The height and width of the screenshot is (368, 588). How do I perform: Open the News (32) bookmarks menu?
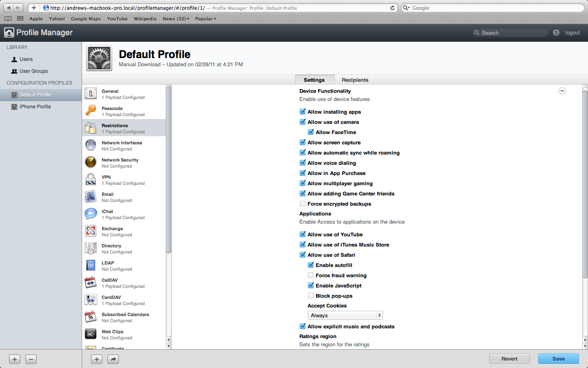[176, 19]
